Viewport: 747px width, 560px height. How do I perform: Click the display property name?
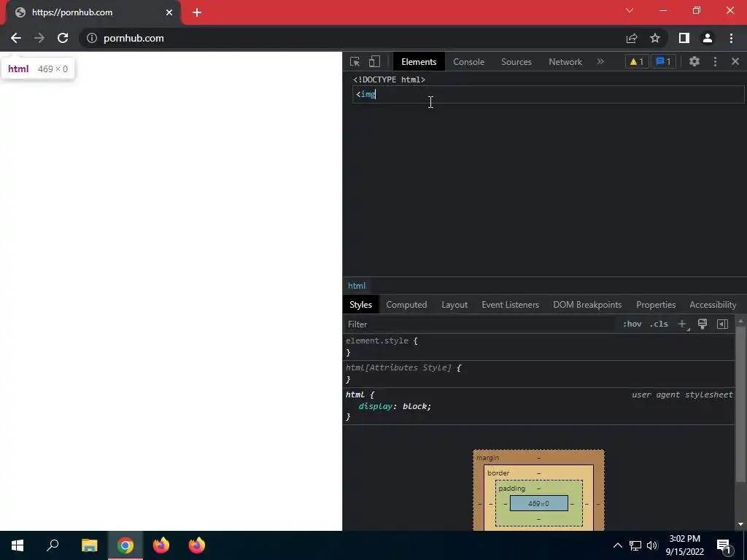[x=376, y=406]
